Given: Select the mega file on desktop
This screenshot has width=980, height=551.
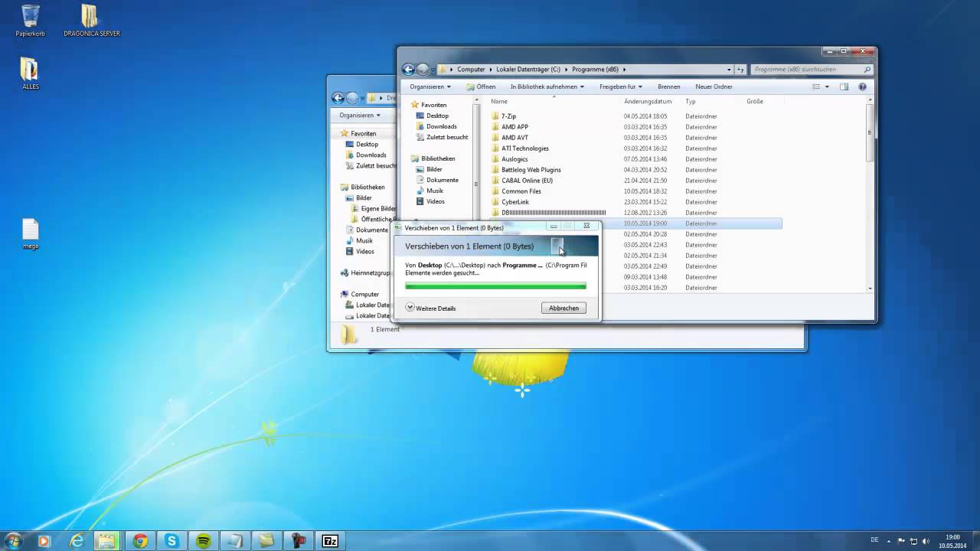Looking at the screenshot, I should coord(31,234).
